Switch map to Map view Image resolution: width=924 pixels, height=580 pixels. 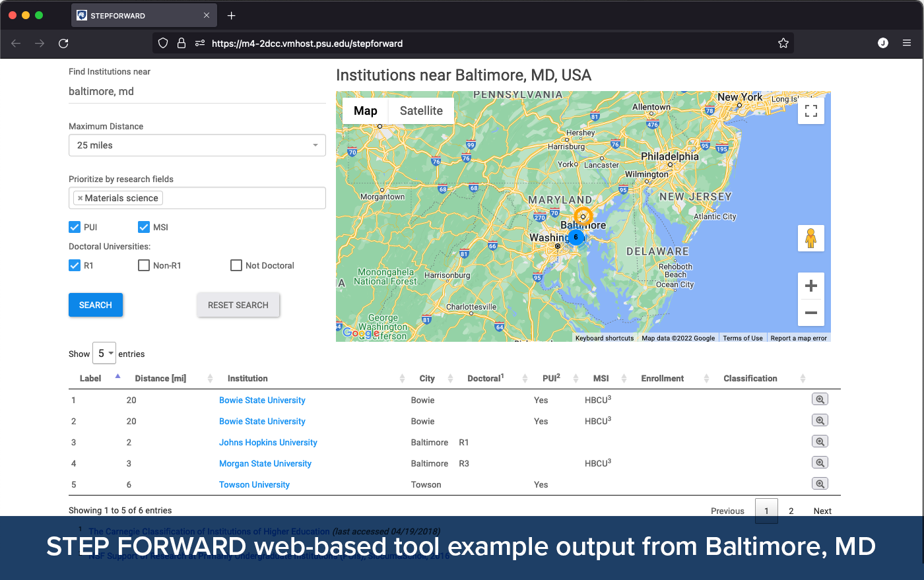pos(366,111)
